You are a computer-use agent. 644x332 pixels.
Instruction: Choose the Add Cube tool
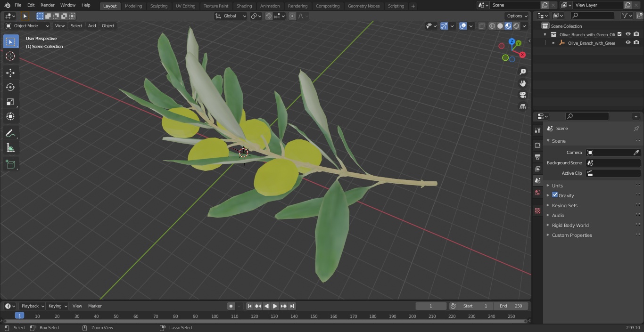[10, 165]
